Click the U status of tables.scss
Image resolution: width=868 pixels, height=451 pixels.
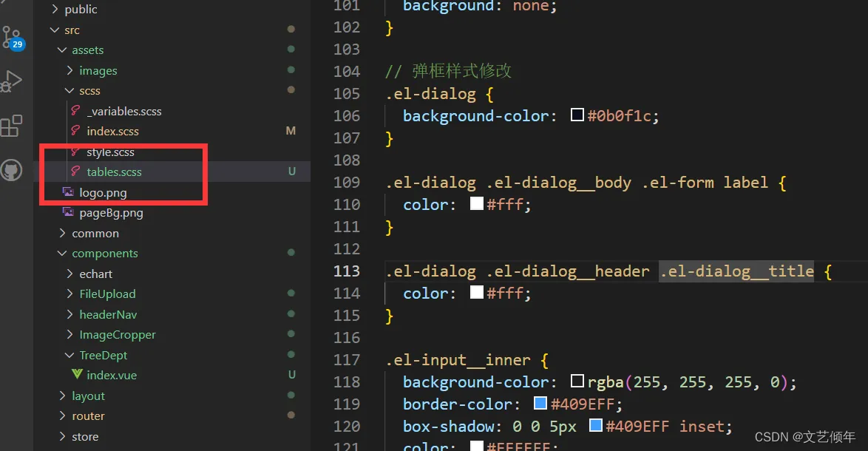coord(292,172)
